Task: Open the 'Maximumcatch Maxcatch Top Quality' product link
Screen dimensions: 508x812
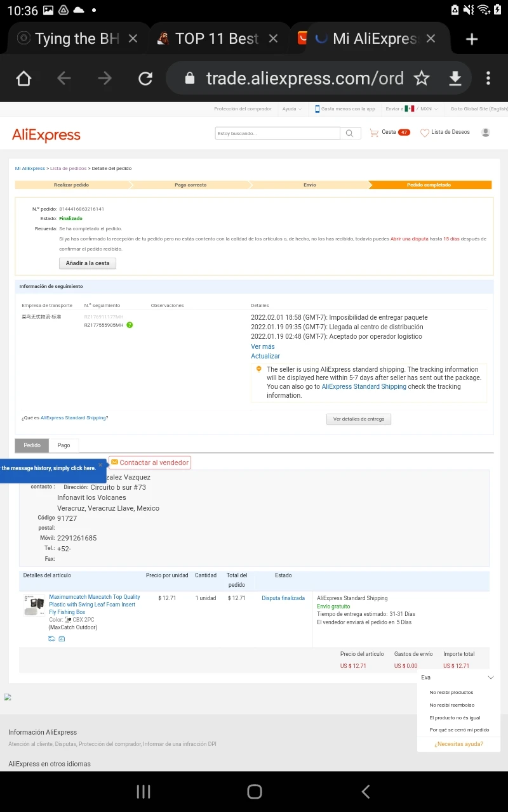Action: click(x=95, y=605)
